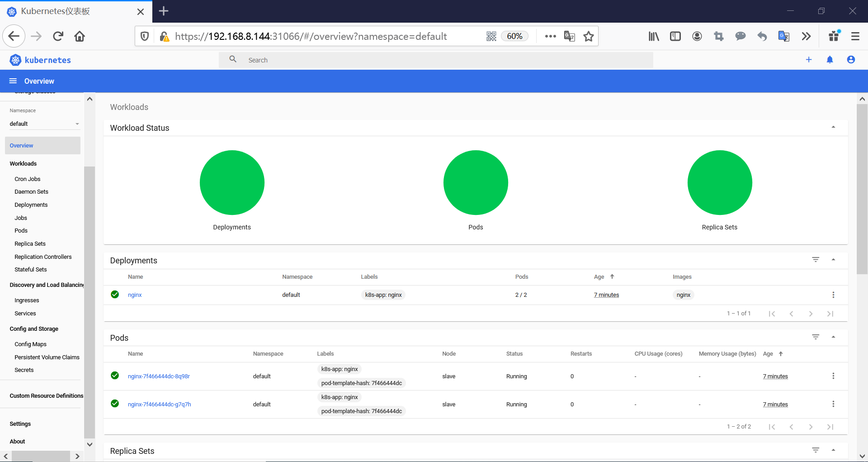The image size is (868, 462).
Task: Open the Firefox account icon
Action: (x=697, y=36)
